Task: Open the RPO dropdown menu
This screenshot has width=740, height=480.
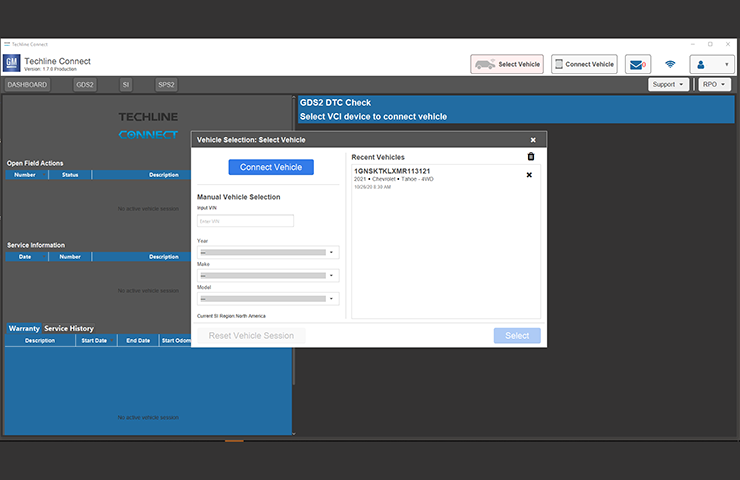Action: (714, 84)
